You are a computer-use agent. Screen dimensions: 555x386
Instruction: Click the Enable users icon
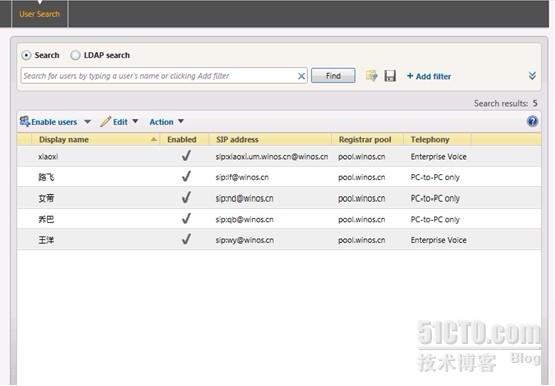click(24, 121)
